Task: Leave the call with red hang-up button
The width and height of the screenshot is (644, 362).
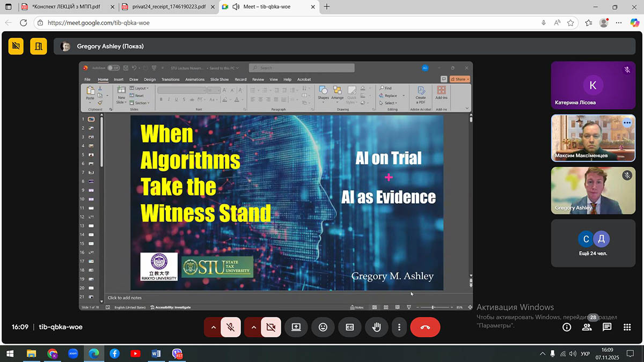Action: [425, 327]
